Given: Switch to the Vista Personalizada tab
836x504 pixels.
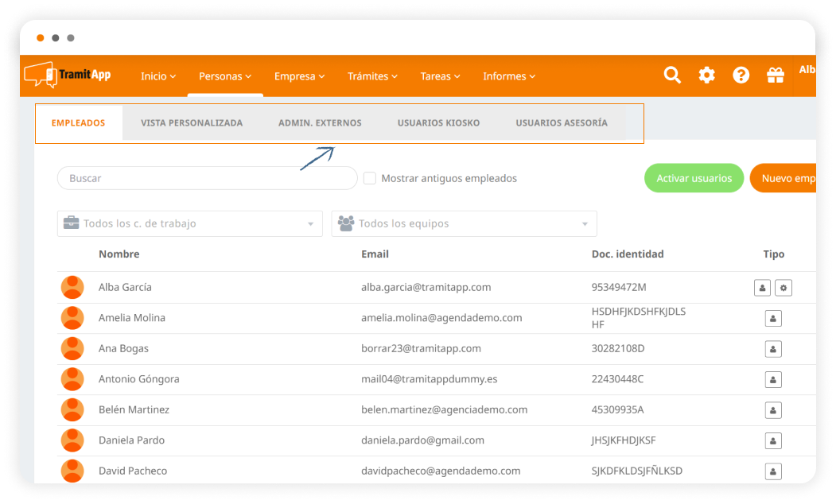Looking at the screenshot, I should (192, 123).
